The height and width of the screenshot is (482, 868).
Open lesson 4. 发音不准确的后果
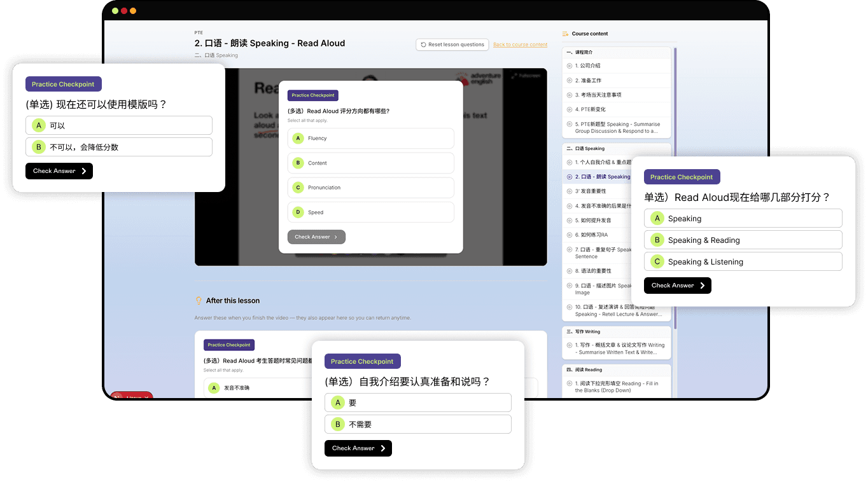pyautogui.click(x=597, y=205)
